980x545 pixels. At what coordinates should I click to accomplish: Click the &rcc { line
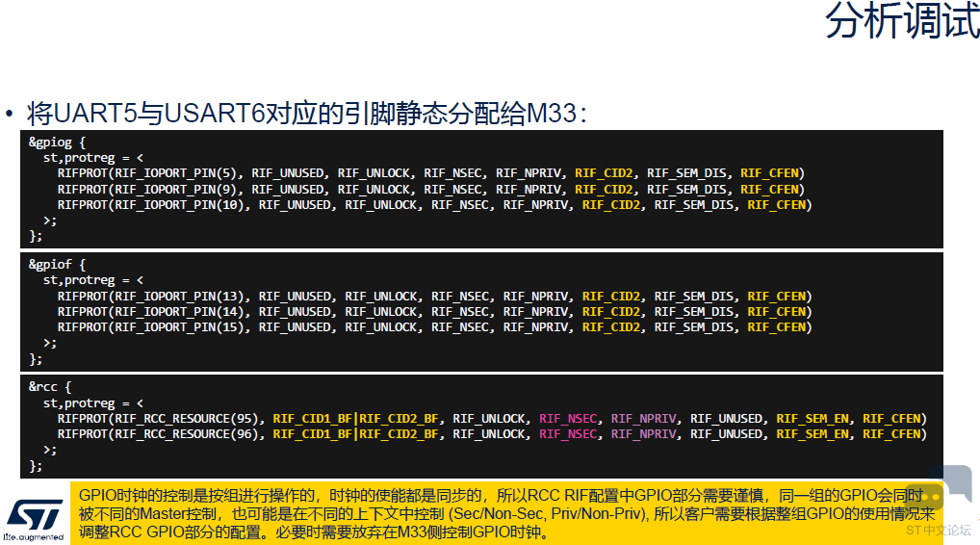click(x=50, y=387)
